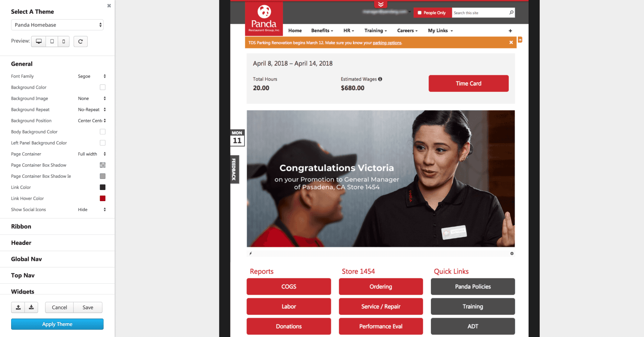Open the ADT quick link
644x337 pixels.
pos(473,327)
